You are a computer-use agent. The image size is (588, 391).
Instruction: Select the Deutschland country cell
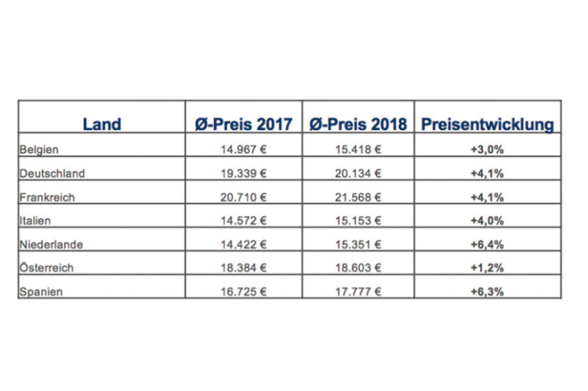point(52,174)
